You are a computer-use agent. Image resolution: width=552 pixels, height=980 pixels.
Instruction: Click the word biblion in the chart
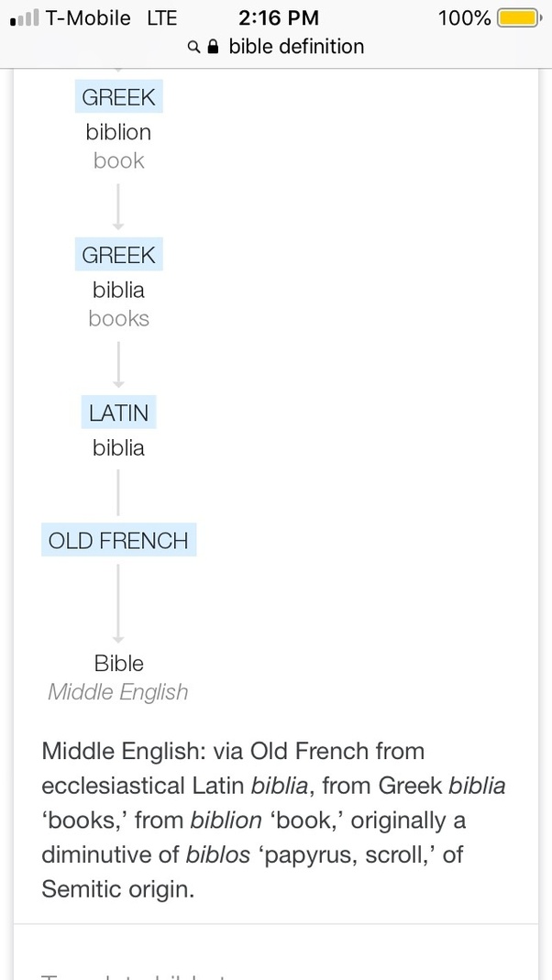(118, 132)
